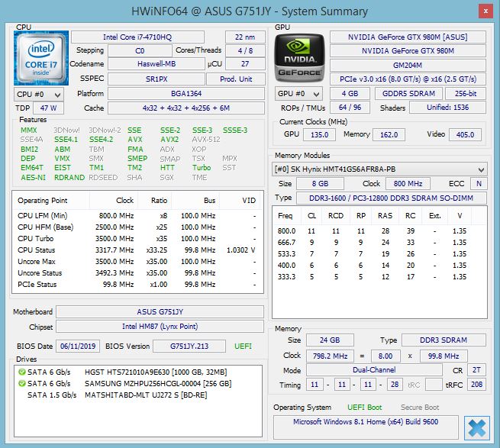The height and width of the screenshot is (448, 500).
Task: Select the SAMSUNG MZHPU256HCGL drive entry
Action: [x=137, y=384]
